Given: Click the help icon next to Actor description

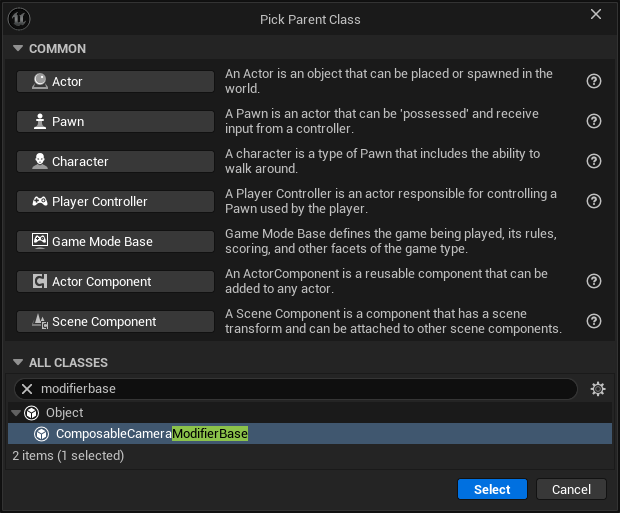Looking at the screenshot, I should pyautogui.click(x=594, y=81).
